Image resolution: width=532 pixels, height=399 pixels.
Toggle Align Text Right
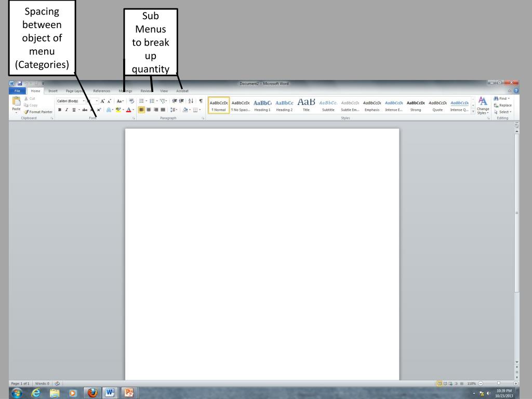pyautogui.click(x=156, y=110)
